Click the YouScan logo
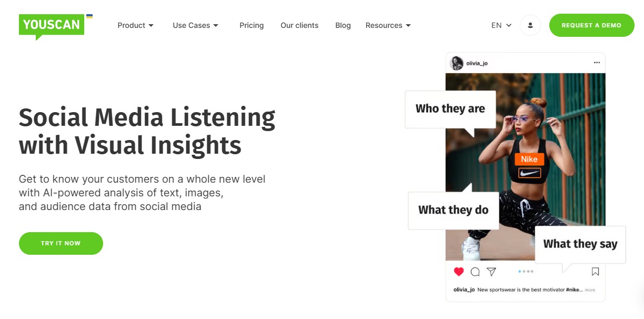Viewport: 644px width, 319px height. tap(51, 25)
